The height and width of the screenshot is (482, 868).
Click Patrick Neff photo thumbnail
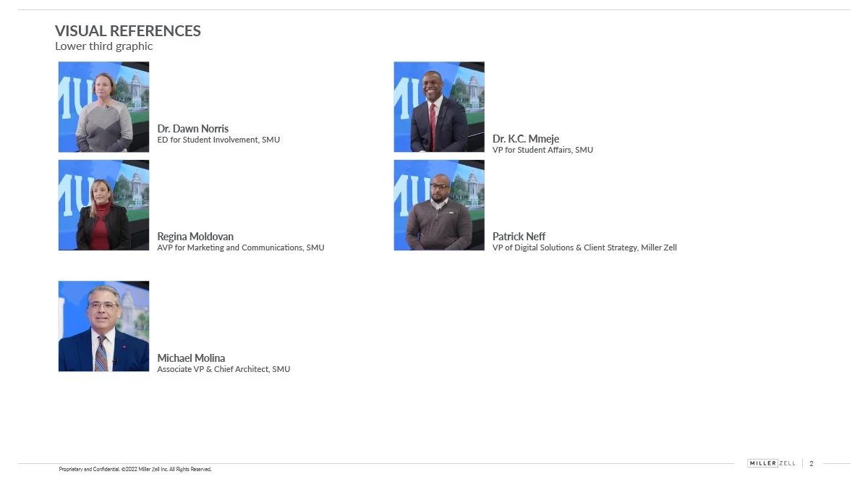tap(439, 206)
